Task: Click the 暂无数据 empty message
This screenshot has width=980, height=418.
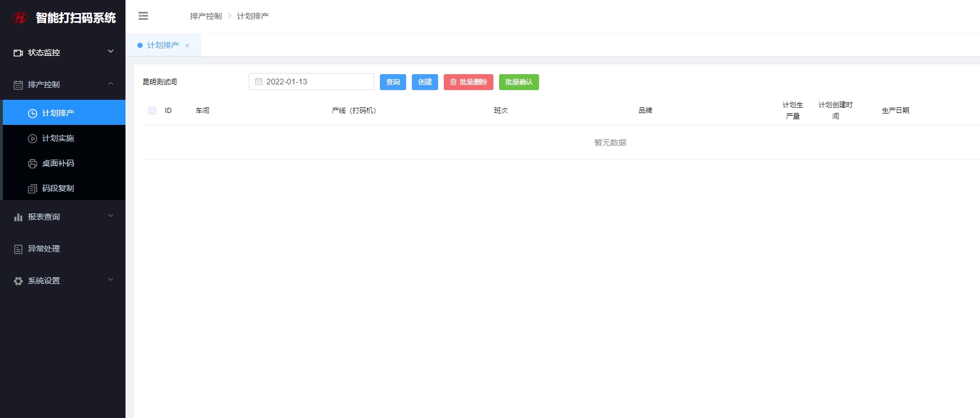Action: pyautogui.click(x=610, y=143)
